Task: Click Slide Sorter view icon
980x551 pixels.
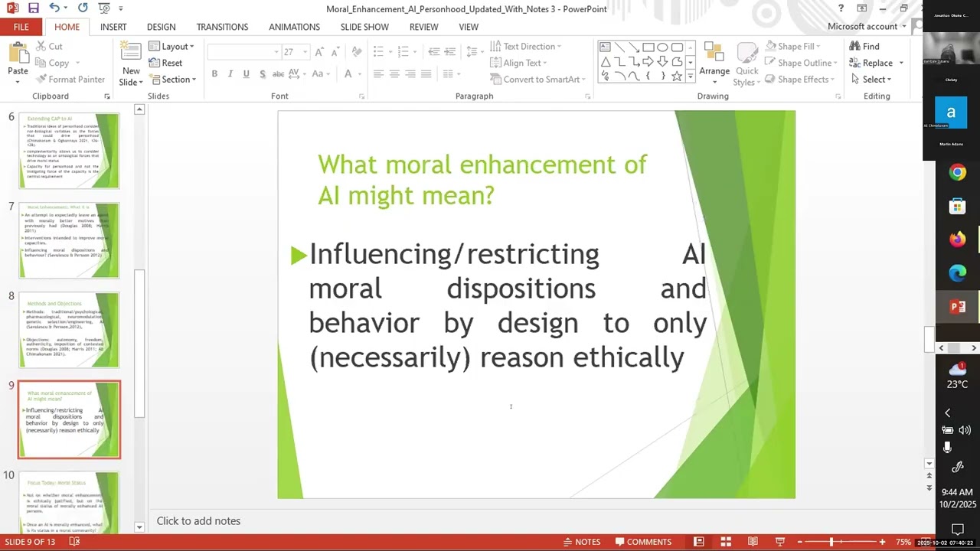Action: pyautogui.click(x=726, y=542)
